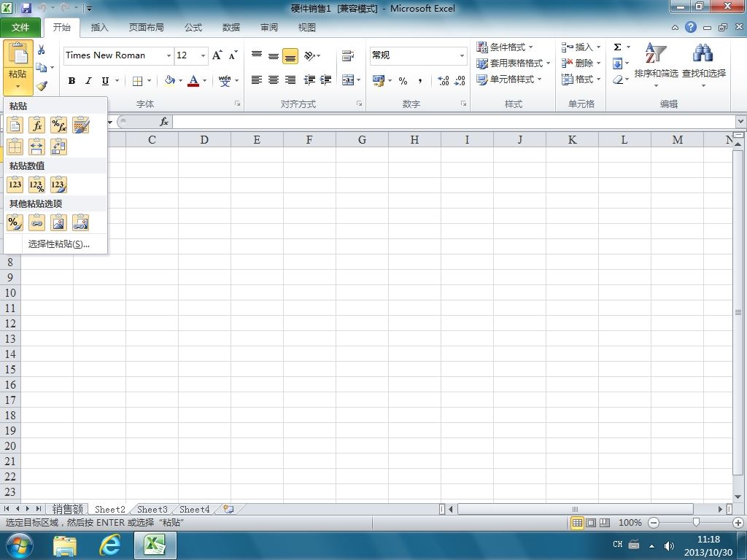The width and height of the screenshot is (747, 560).
Task: Open Sheet3 worksheet tab
Action: point(152,510)
